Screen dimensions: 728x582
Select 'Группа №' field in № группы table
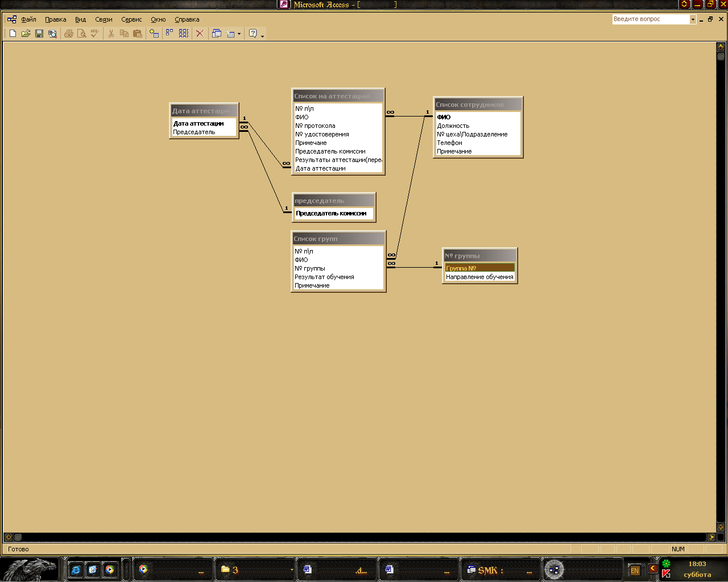(479, 268)
